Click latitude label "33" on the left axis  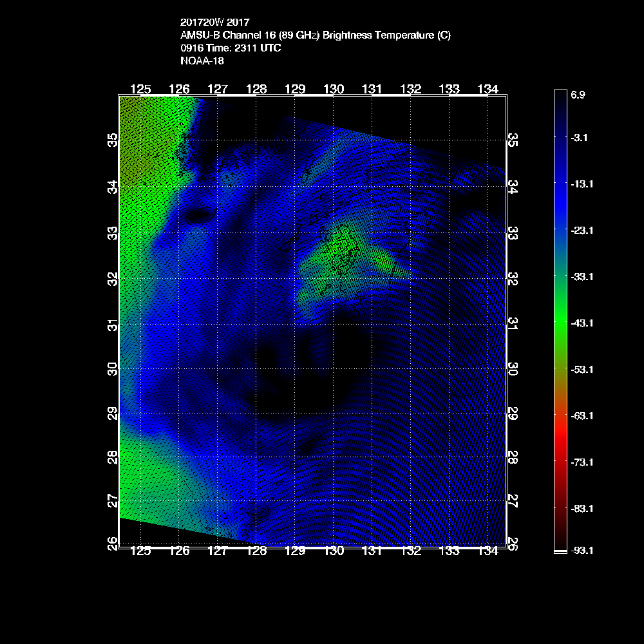click(113, 233)
